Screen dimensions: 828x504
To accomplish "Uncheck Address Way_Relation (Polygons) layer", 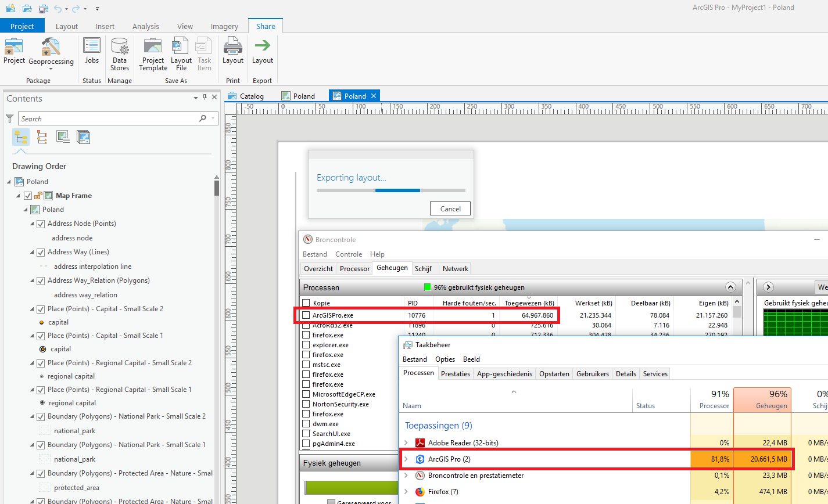I will tap(41, 280).
